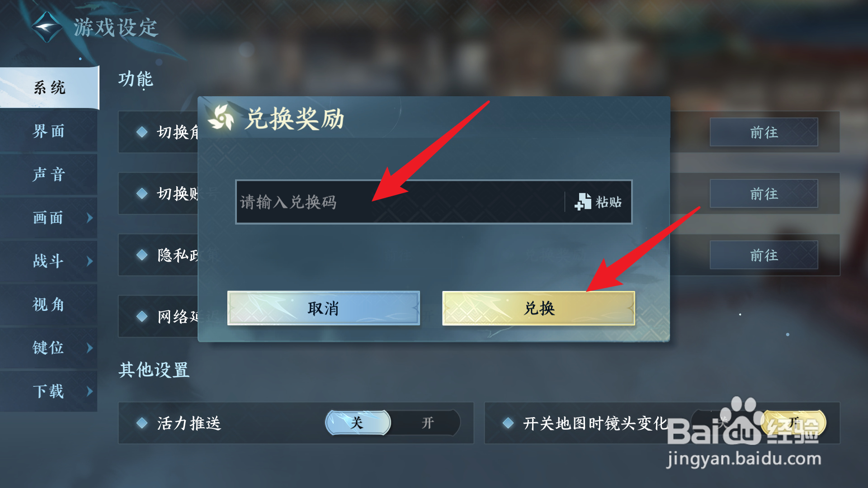Screen dimensions: 868x488
Task: Click the 请输入兑换码 input field
Action: coord(400,202)
